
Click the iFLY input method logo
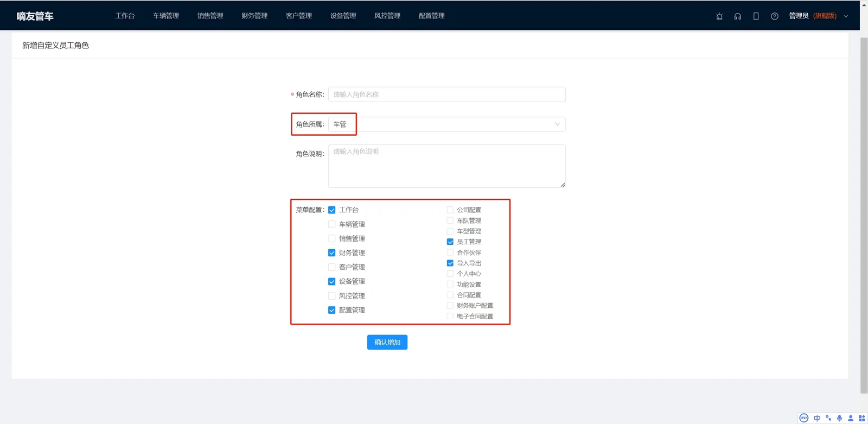tap(804, 418)
